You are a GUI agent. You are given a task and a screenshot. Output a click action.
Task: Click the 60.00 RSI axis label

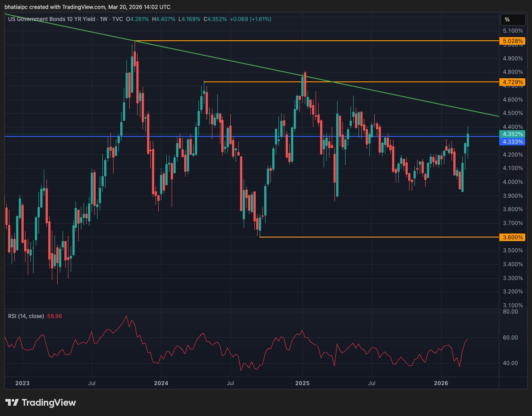(x=510, y=338)
